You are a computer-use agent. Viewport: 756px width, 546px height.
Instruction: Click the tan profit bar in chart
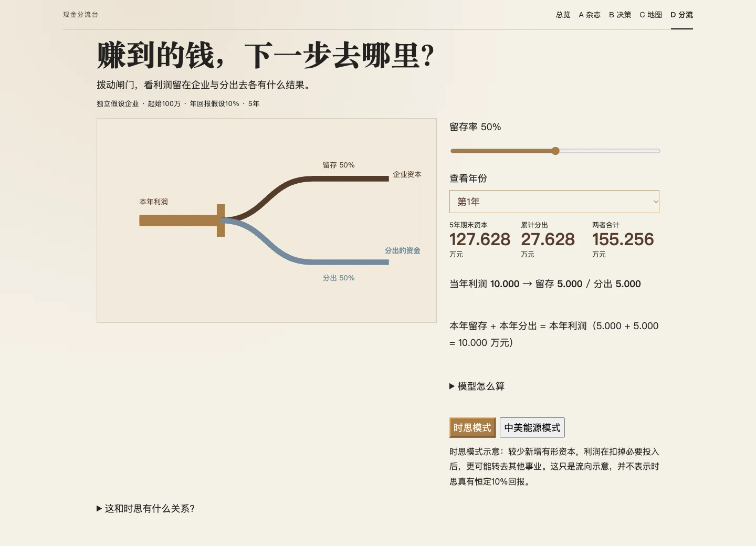(178, 220)
